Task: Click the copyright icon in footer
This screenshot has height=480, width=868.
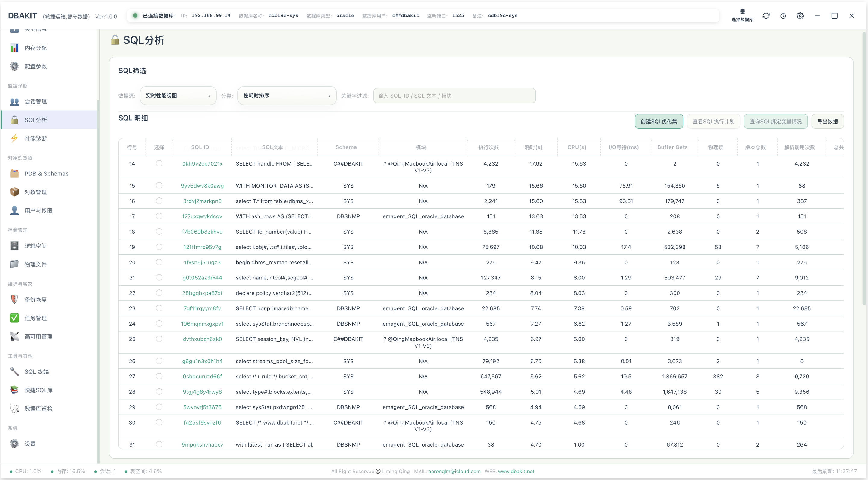Action: coord(378,471)
